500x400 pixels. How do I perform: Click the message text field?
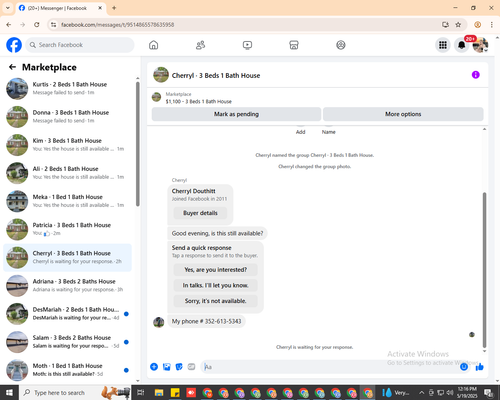click(330, 367)
